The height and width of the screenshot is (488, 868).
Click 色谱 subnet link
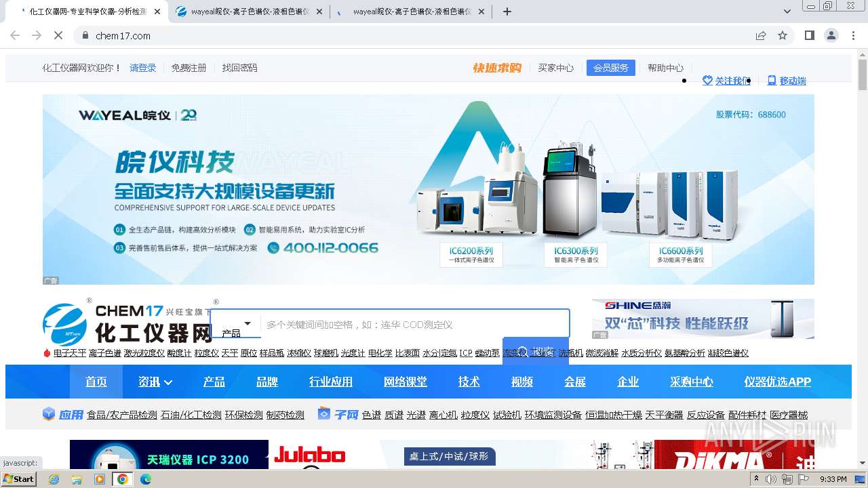click(x=372, y=415)
